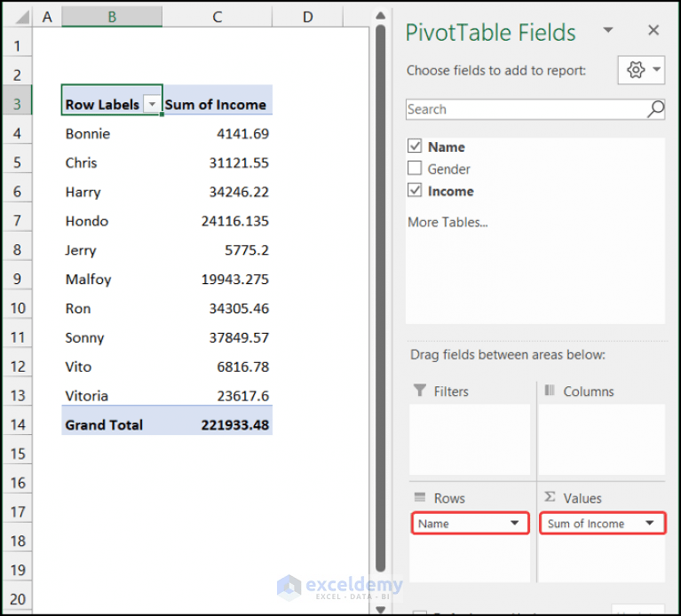Click the empty Columns drop area

click(x=601, y=439)
